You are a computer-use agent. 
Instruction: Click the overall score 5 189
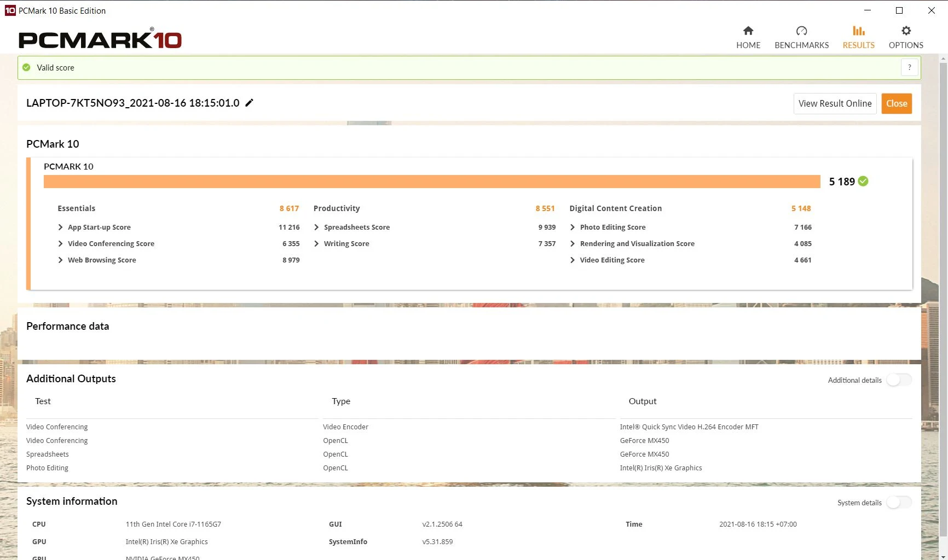point(842,182)
